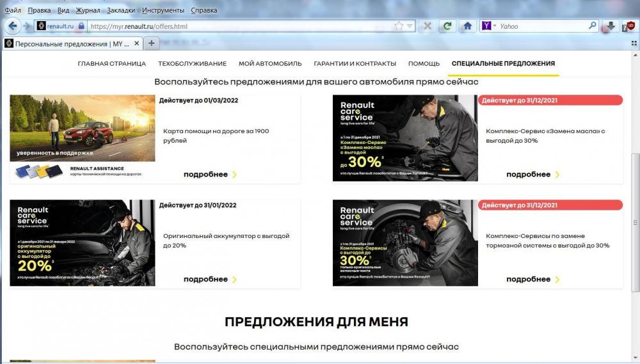This screenshot has height=364, width=640.
Task: Click text 'Комплекс-Сервис «Замена масла» с выгодой до 30%'
Action: click(x=545, y=136)
